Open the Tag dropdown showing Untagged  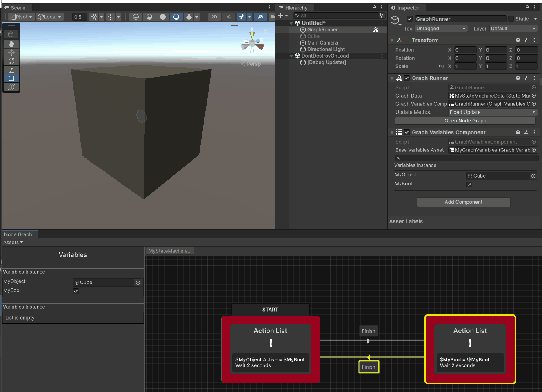coord(441,29)
